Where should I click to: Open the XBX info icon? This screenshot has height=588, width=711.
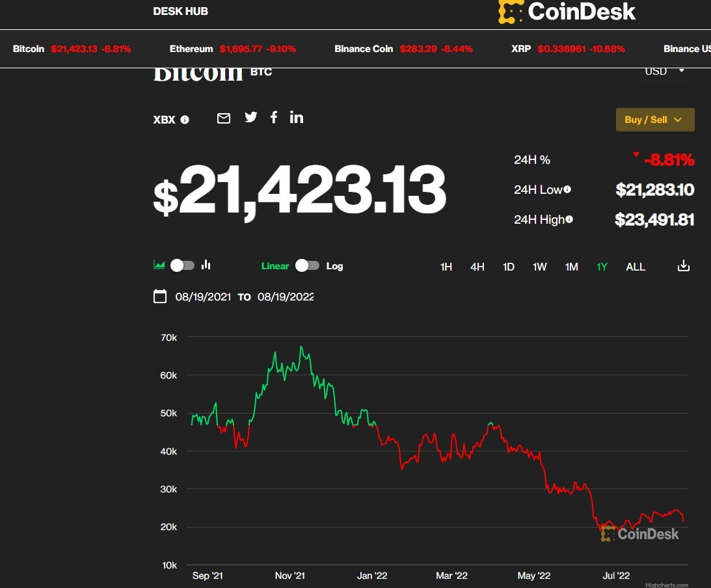click(x=185, y=120)
